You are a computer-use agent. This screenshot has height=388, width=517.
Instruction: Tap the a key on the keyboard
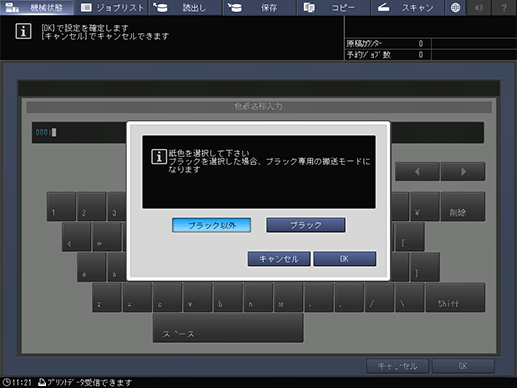click(92, 267)
